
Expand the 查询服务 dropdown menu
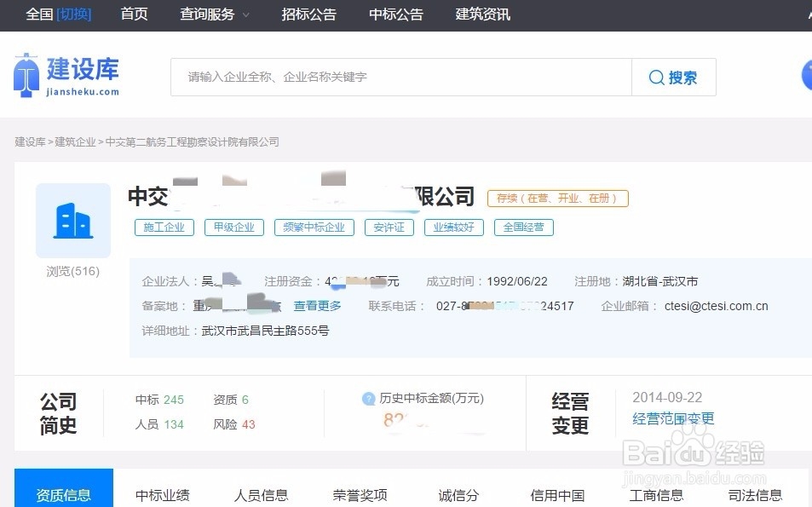click(215, 14)
